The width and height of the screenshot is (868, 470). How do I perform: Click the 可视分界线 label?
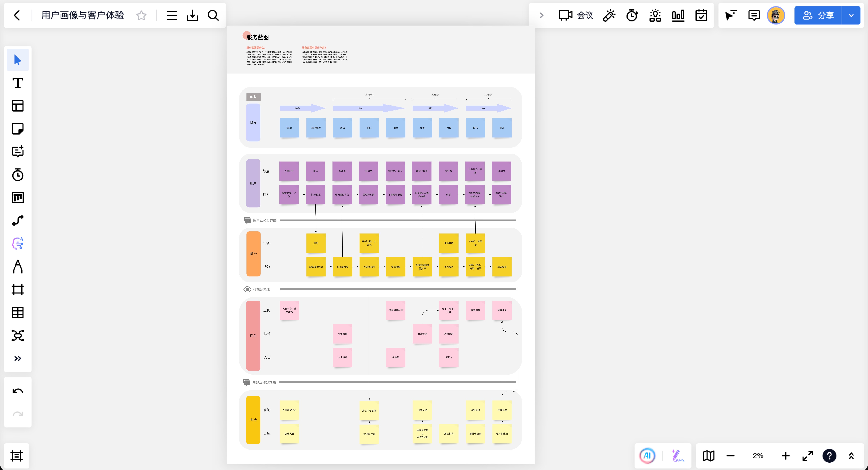[261, 289]
